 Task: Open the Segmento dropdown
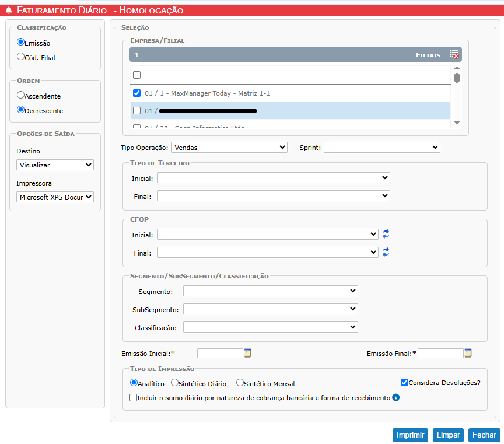coord(270,291)
